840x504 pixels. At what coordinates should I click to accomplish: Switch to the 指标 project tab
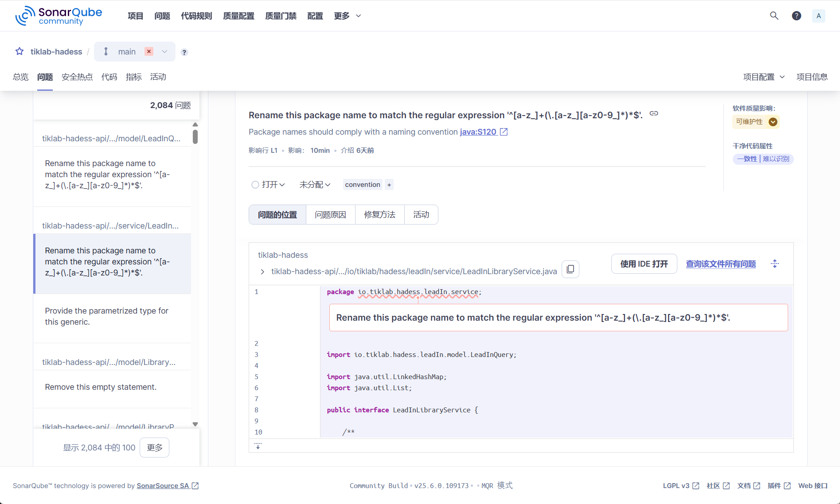pyautogui.click(x=133, y=77)
